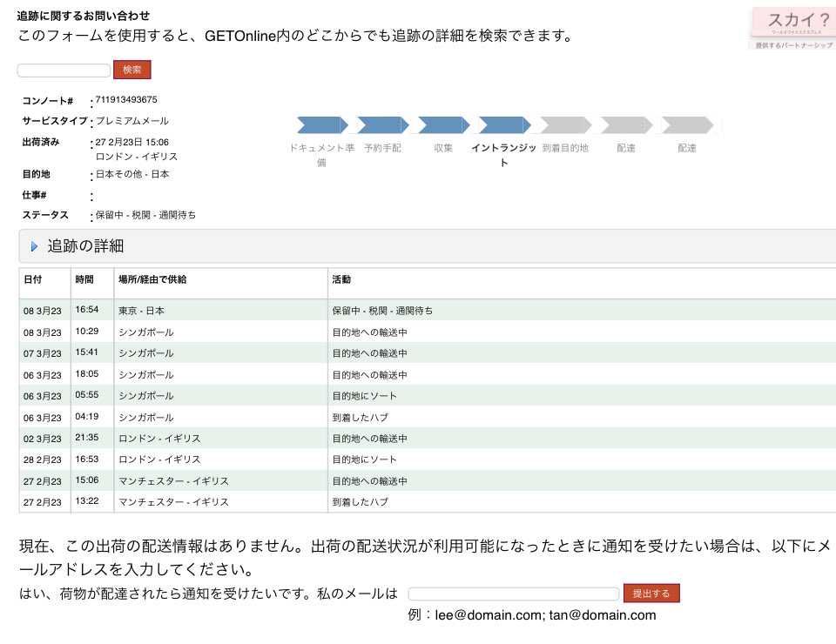Click the 時間 column header

pyautogui.click(x=84, y=279)
